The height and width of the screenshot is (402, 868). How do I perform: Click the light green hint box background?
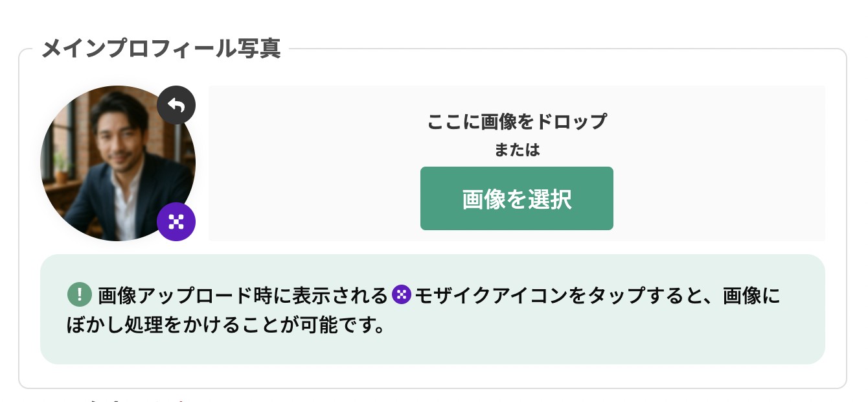click(433, 309)
